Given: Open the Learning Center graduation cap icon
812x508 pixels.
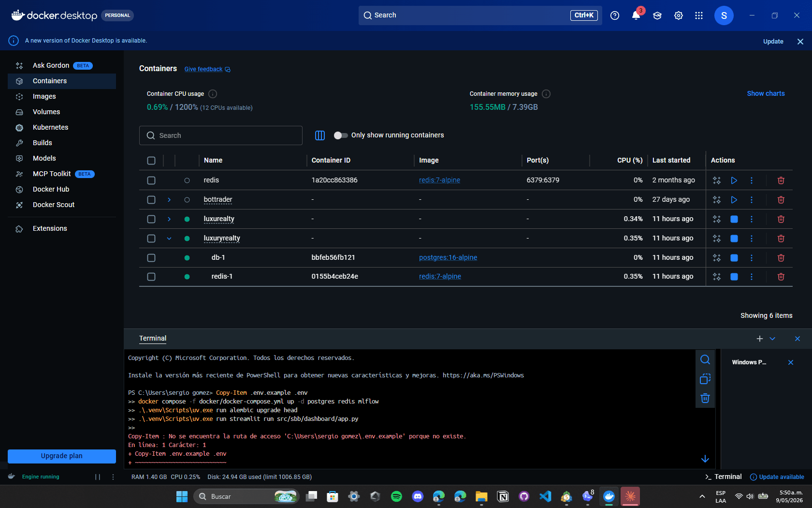Looking at the screenshot, I should coord(657,15).
